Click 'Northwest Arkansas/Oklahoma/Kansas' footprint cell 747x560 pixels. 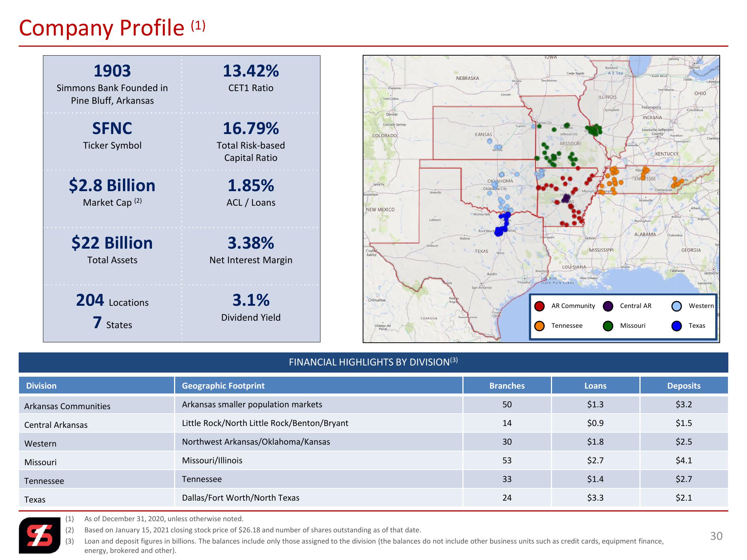click(x=319, y=442)
